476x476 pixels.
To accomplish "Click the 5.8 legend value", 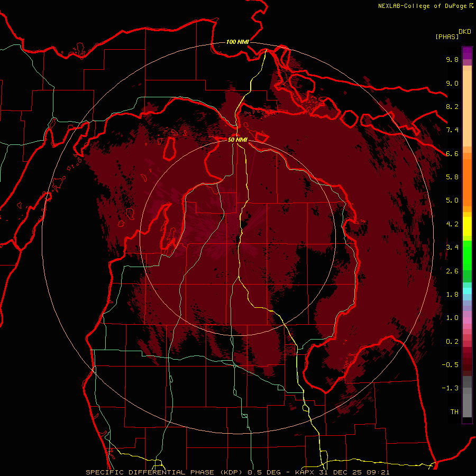I will click(452, 177).
